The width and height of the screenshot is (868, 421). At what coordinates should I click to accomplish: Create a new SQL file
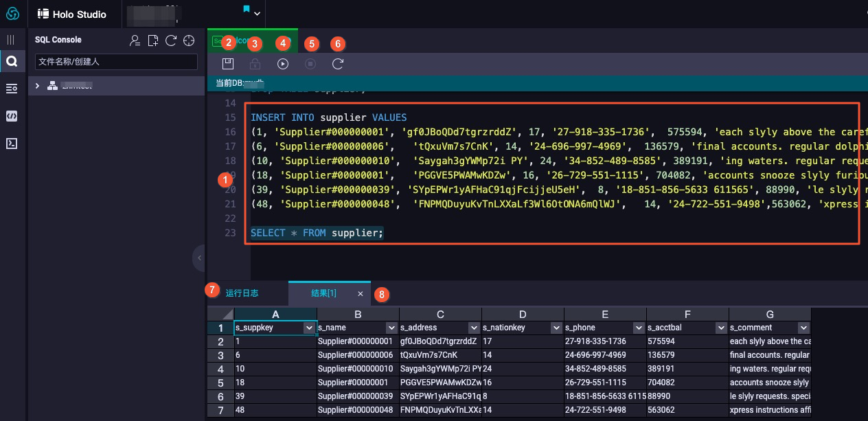tap(153, 41)
